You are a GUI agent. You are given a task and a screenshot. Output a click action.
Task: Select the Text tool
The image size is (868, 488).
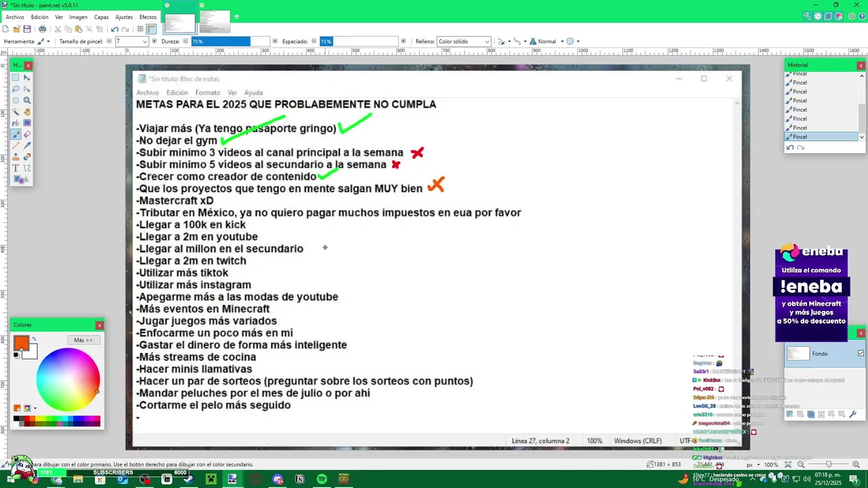16,168
